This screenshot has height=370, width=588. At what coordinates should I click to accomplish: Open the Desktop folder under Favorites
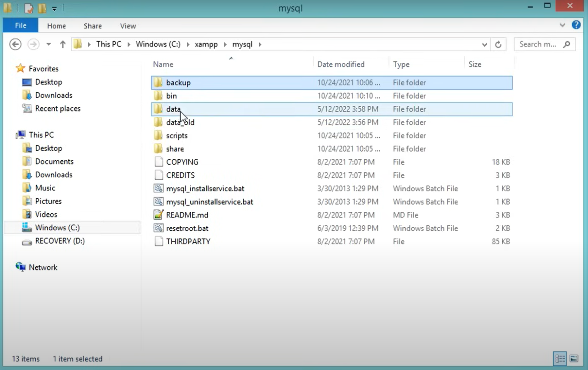click(x=48, y=82)
